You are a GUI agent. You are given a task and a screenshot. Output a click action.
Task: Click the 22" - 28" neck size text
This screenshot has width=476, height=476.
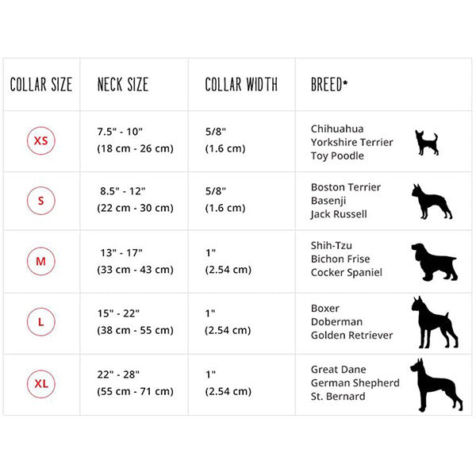click(123, 377)
